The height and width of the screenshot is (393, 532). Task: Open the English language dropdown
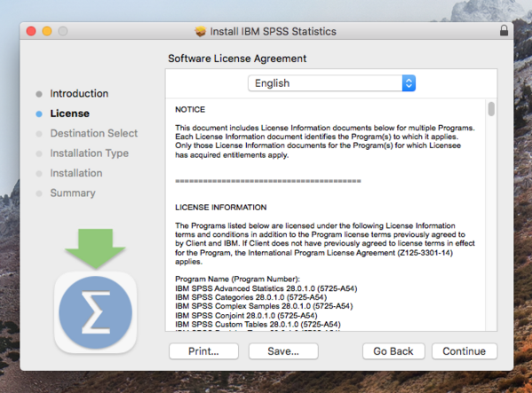(x=331, y=83)
